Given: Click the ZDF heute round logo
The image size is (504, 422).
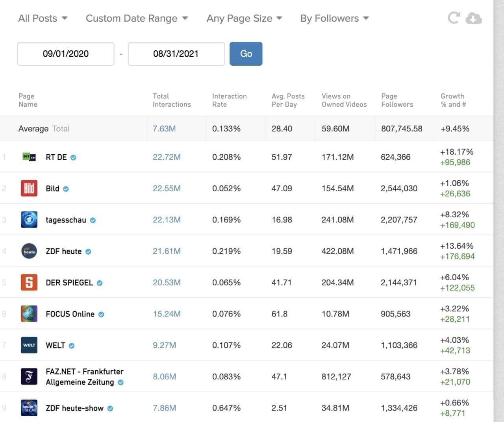Looking at the screenshot, I should [29, 251].
